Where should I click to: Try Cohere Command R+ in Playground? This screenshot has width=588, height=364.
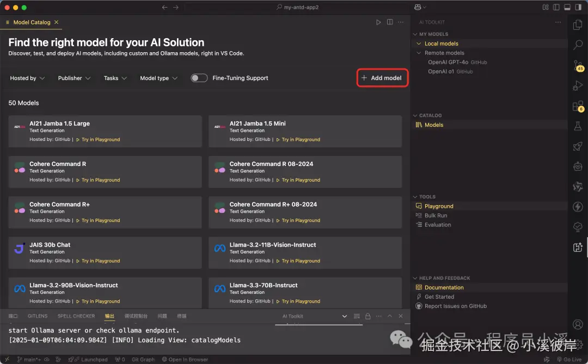(98, 220)
